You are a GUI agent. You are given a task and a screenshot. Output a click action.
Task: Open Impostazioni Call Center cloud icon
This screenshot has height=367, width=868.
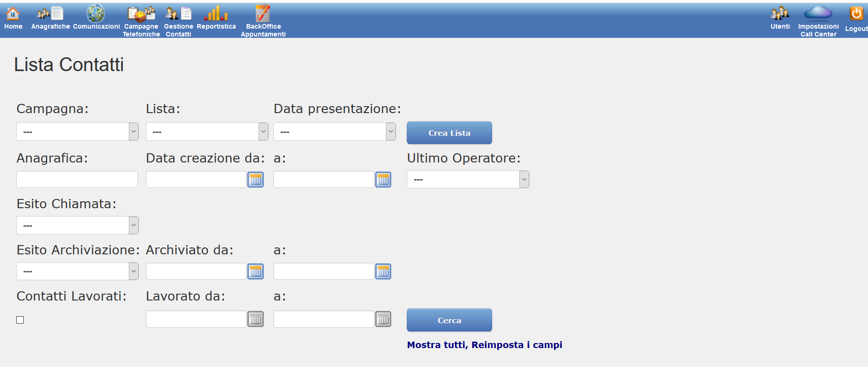[818, 13]
